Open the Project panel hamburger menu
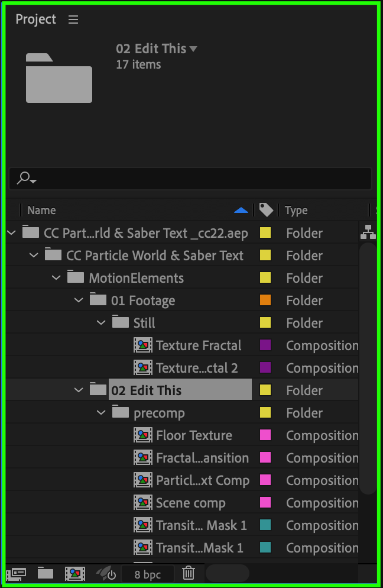Image resolution: width=383 pixels, height=588 pixels. point(73,20)
